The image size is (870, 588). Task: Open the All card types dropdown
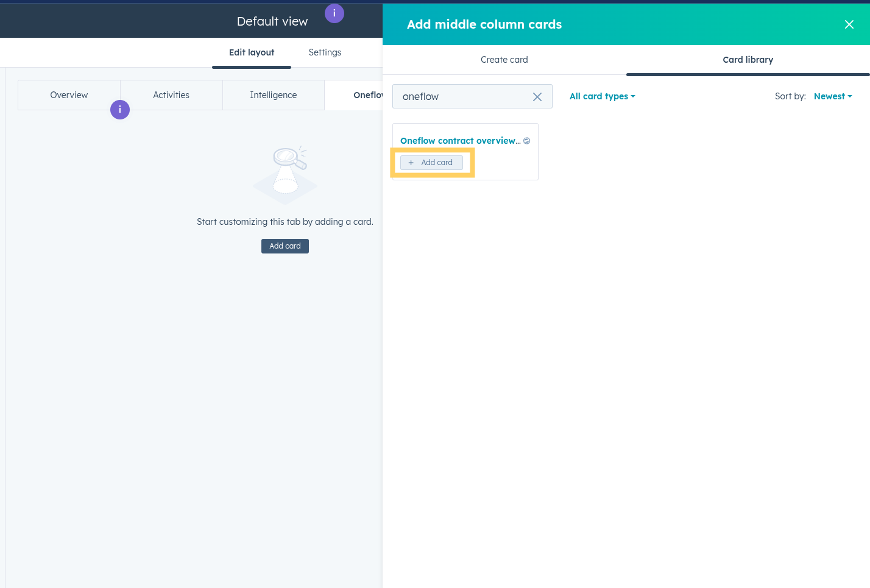click(603, 96)
